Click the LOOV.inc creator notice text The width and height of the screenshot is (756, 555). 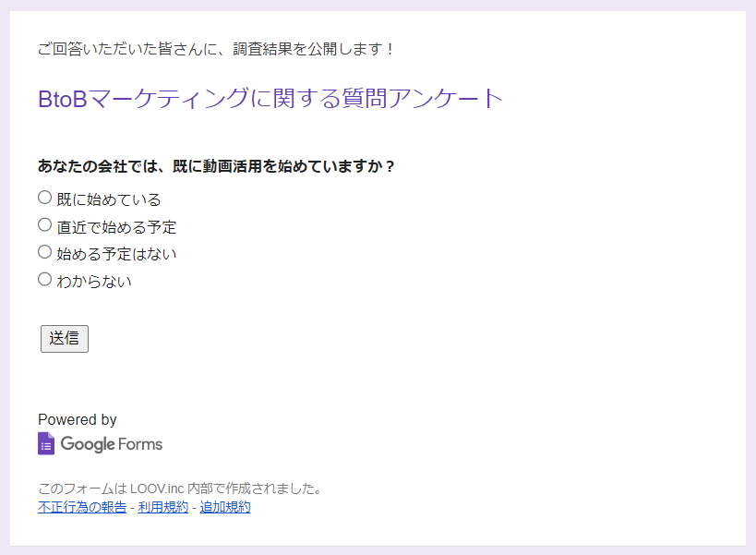(179, 487)
